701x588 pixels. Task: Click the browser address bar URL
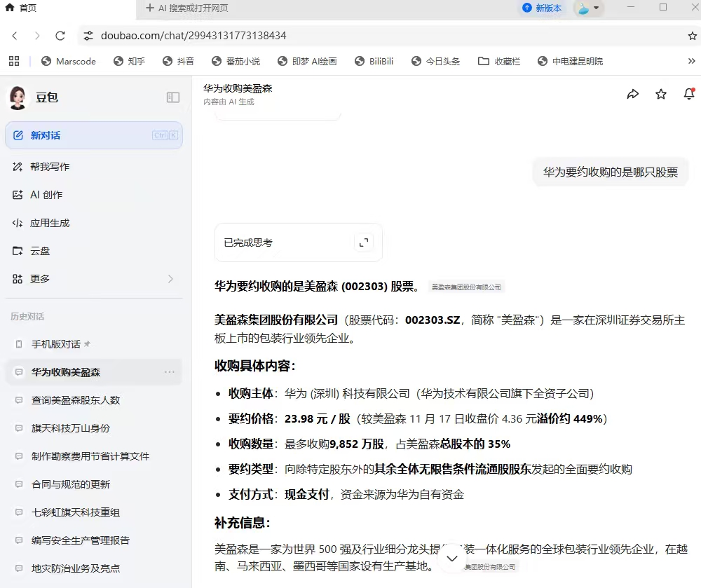point(193,36)
